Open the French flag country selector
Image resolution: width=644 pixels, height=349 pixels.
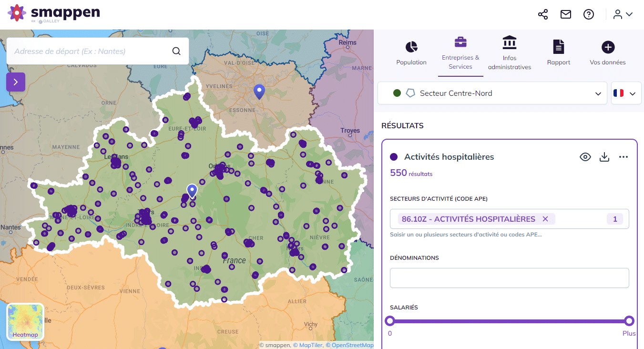626,93
